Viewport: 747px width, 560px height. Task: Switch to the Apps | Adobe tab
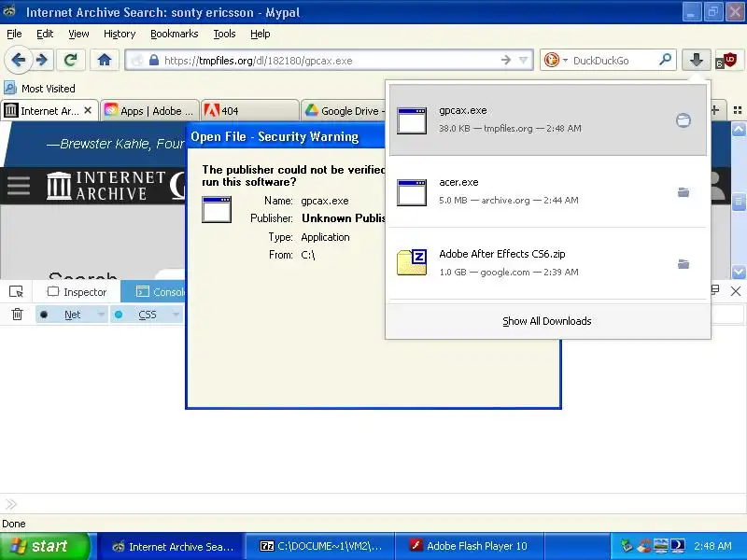(149, 110)
